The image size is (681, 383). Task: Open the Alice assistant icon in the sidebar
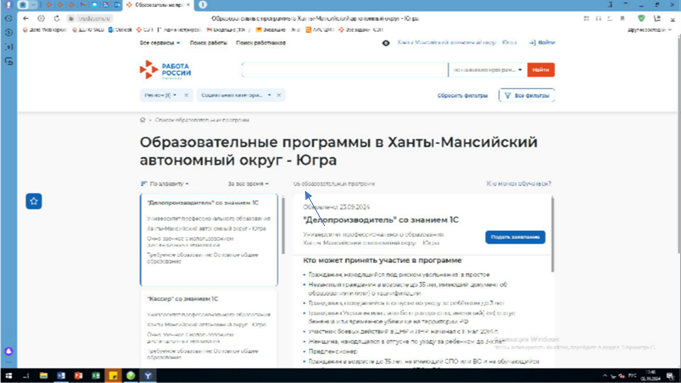pyautogui.click(x=9, y=351)
